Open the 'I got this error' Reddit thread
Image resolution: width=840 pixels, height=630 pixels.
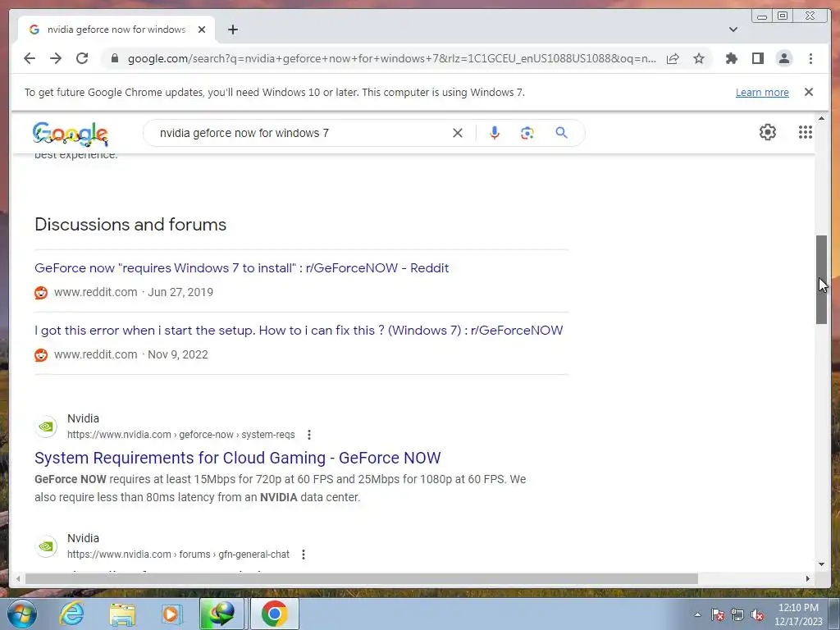299,330
